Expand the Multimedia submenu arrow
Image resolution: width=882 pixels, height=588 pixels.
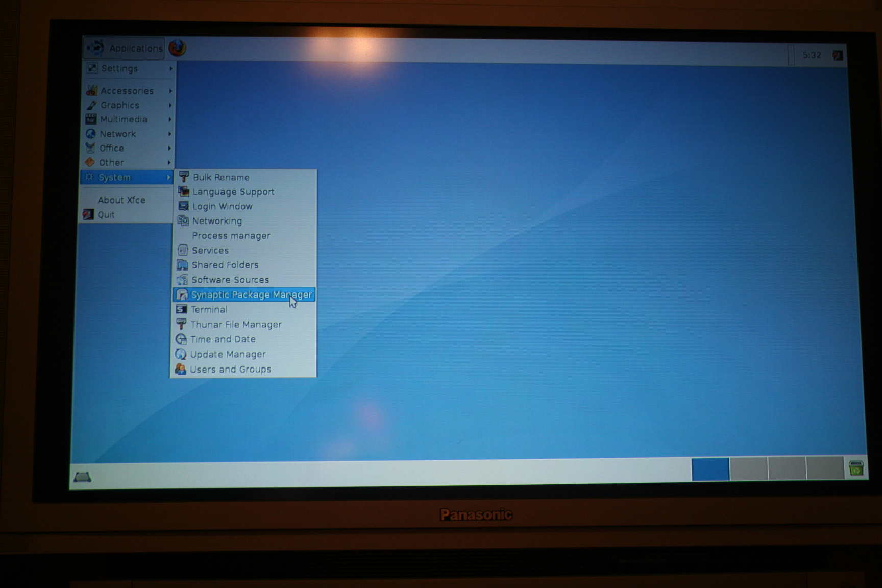pyautogui.click(x=170, y=119)
